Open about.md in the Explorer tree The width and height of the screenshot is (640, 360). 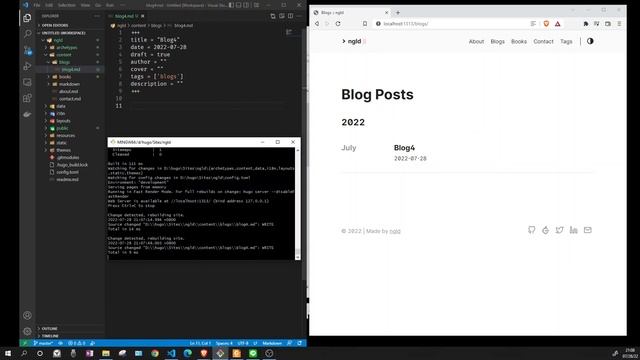point(68,91)
